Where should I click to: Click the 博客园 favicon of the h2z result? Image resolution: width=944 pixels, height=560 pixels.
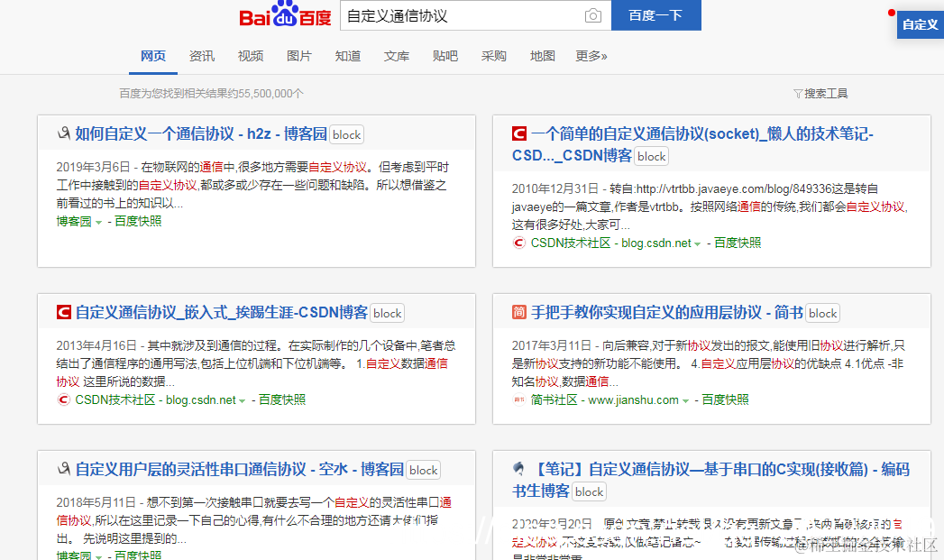click(64, 133)
